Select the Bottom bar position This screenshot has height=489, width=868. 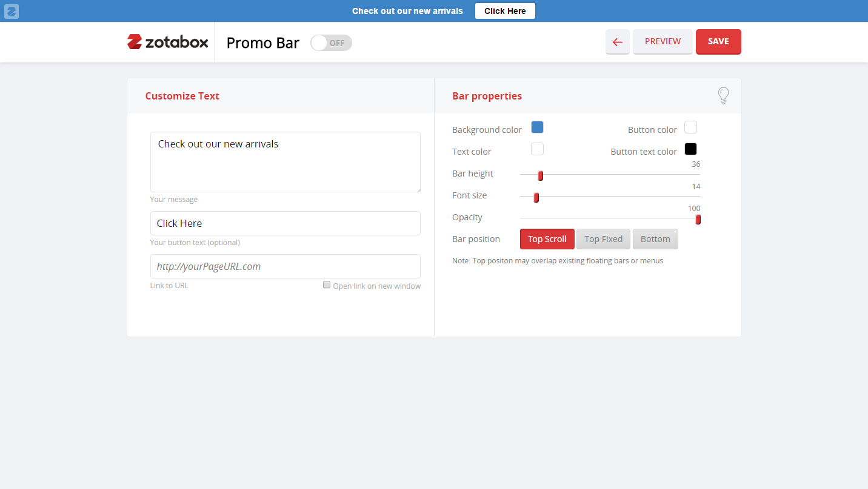(655, 238)
